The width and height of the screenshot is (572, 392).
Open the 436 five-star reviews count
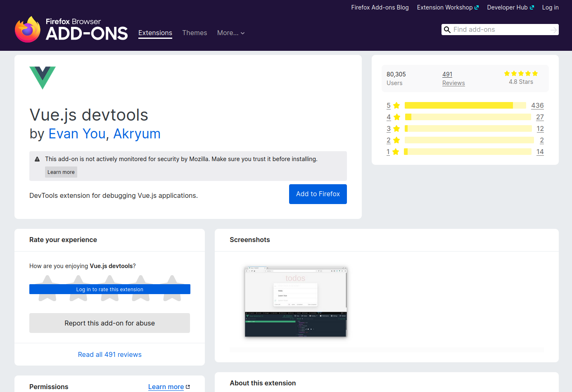point(537,105)
